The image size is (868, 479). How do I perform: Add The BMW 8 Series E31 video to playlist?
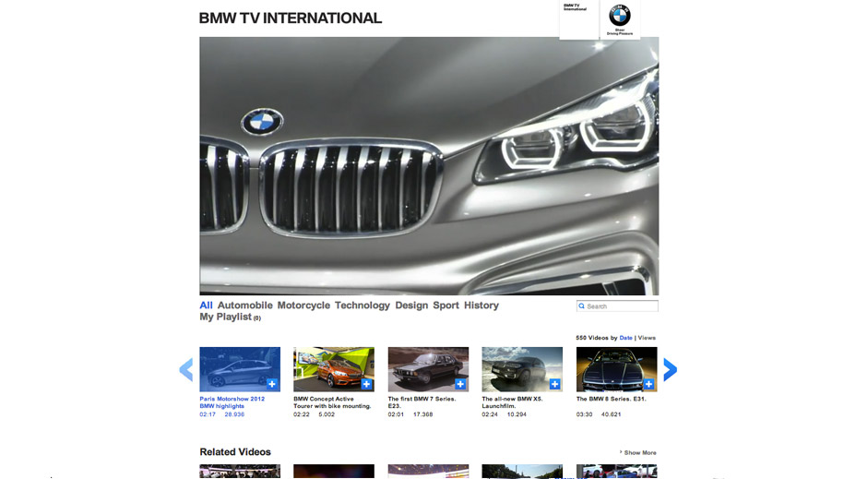(x=648, y=384)
